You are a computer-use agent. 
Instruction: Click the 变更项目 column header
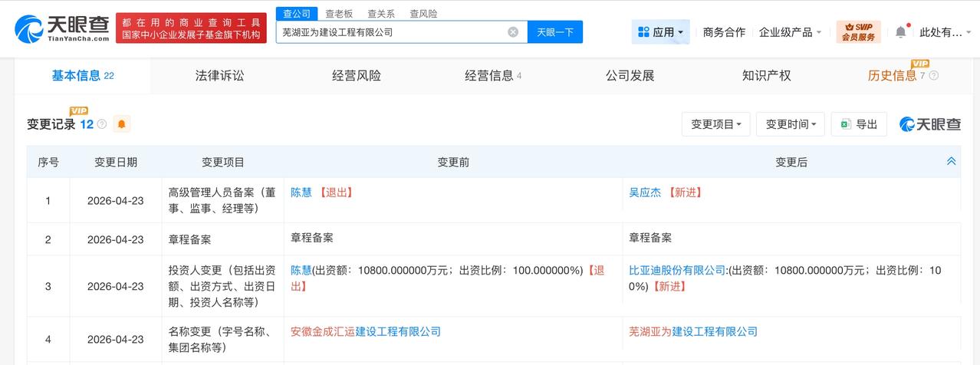[x=223, y=162]
